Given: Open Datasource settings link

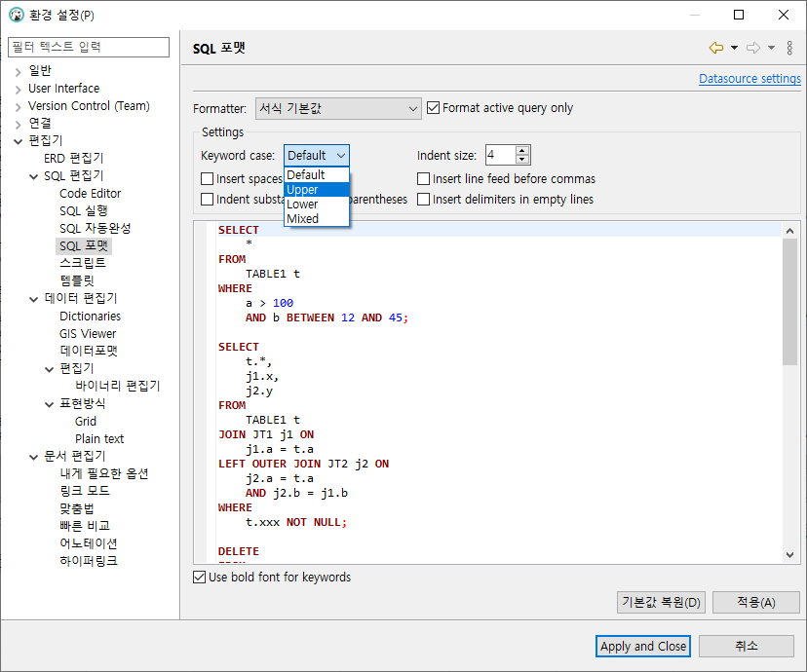Looking at the screenshot, I should [749, 79].
